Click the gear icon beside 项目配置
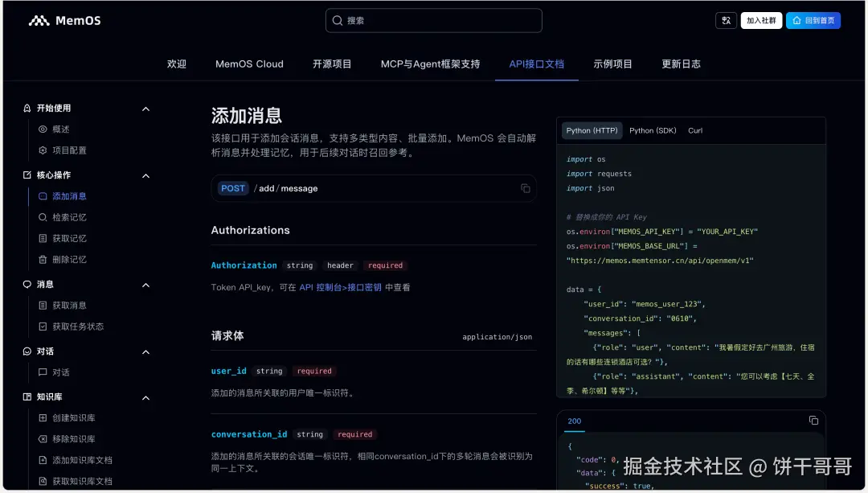Viewport: 868px width, 493px height. tap(43, 150)
